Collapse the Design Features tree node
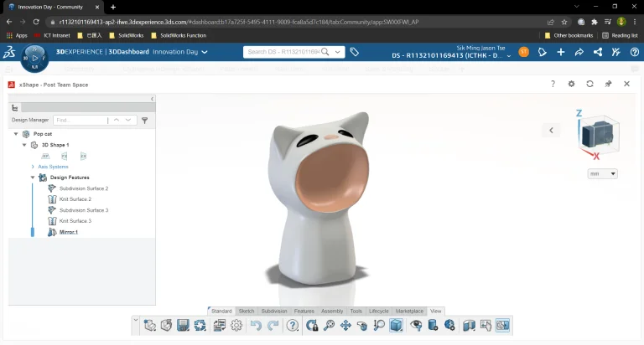644x345 pixels. click(x=33, y=178)
